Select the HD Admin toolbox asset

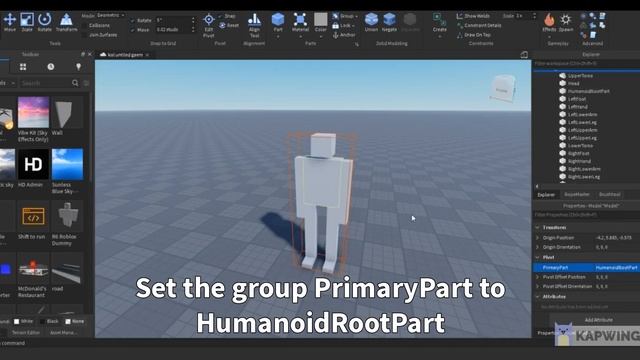coord(33,168)
